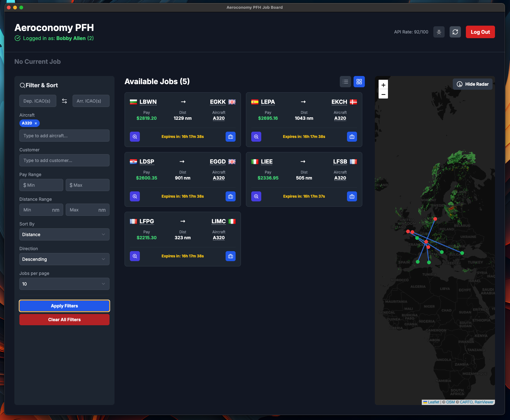Open details magnifier on the LIEE job
Viewport: 510px width, 420px height.
pos(256,196)
